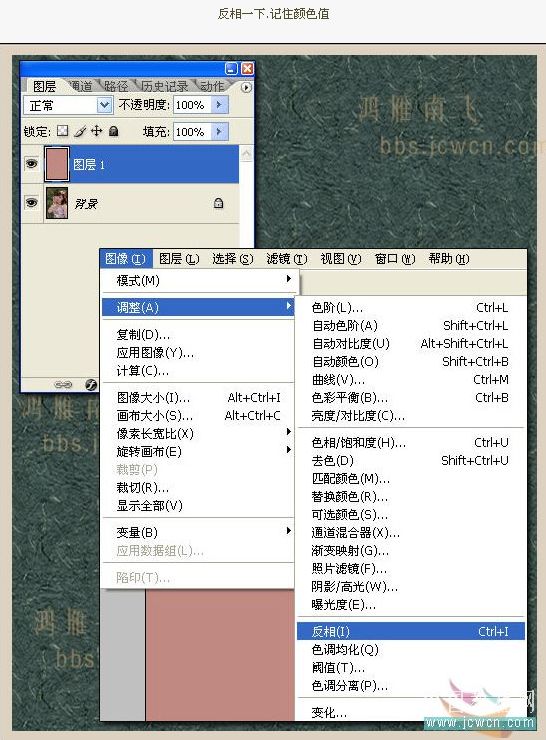Expand the 变量(B) submenu
Viewport: 546px width, 740px height.
tap(198, 532)
